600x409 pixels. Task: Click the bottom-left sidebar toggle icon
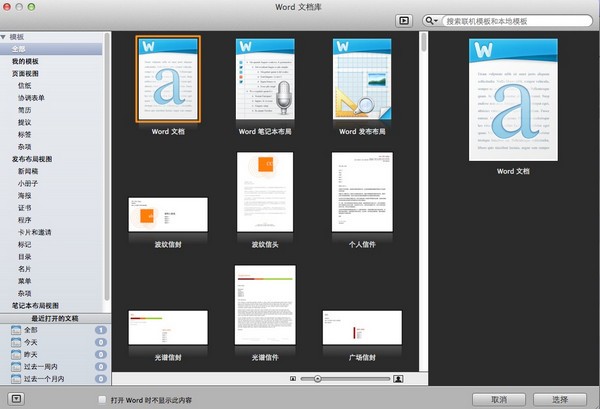[x=14, y=397]
